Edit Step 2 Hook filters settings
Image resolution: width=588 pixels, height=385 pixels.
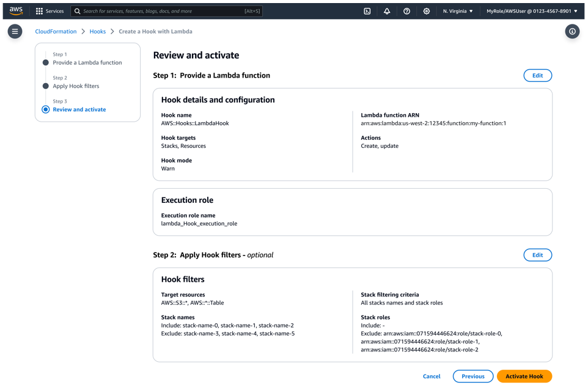pyautogui.click(x=537, y=255)
